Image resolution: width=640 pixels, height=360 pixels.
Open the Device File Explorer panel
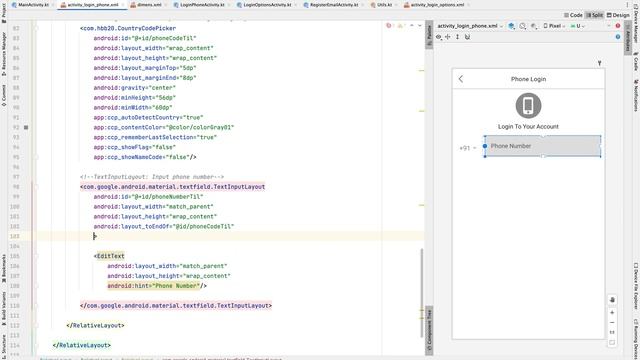click(636, 286)
